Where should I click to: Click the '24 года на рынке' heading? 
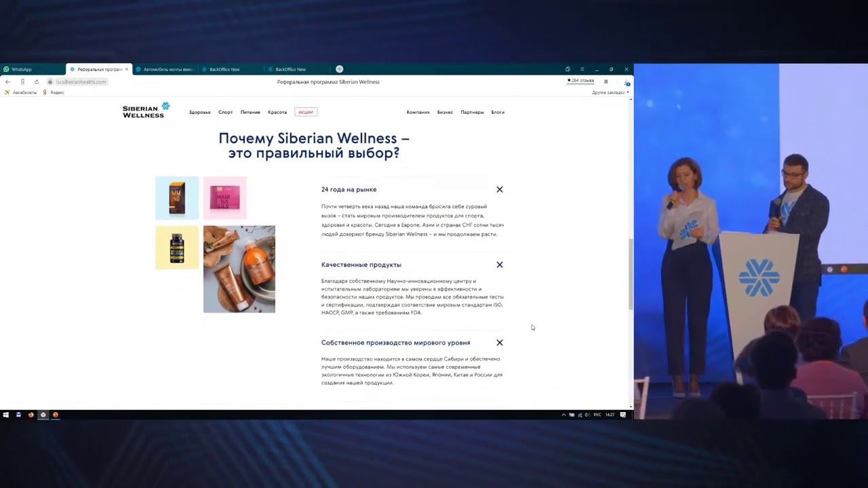coord(349,189)
